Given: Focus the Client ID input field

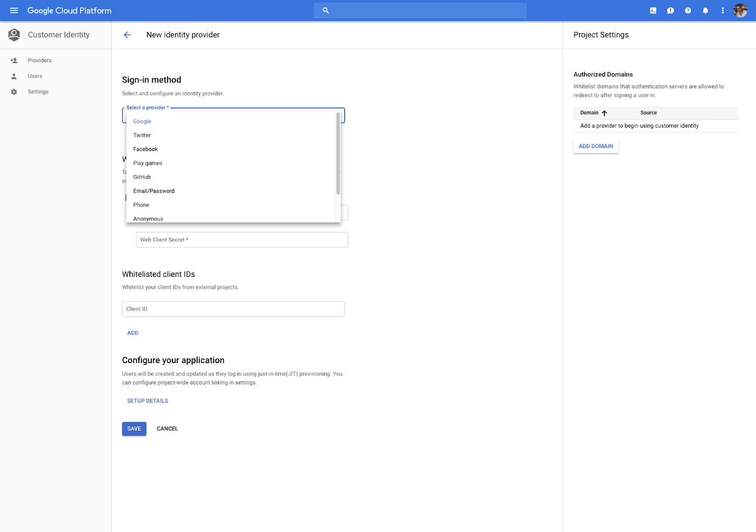Looking at the screenshot, I should click(x=233, y=309).
